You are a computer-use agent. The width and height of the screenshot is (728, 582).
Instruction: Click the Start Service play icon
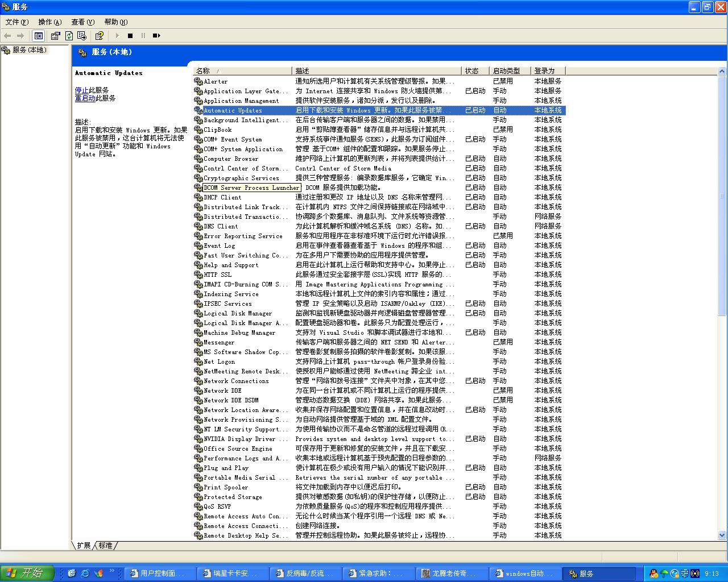click(117, 36)
